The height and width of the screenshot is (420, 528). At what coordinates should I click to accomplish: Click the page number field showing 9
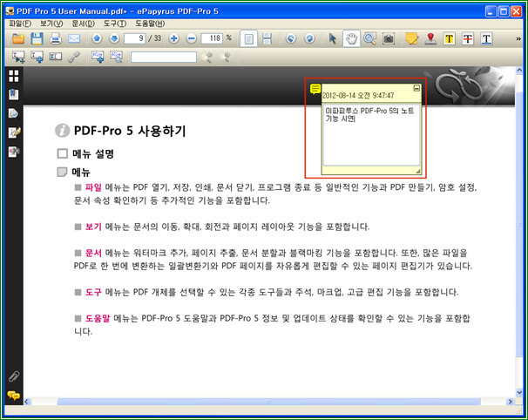135,38
